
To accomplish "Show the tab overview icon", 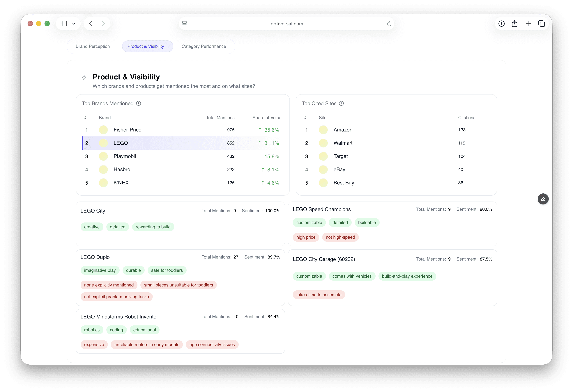I will [x=542, y=24].
